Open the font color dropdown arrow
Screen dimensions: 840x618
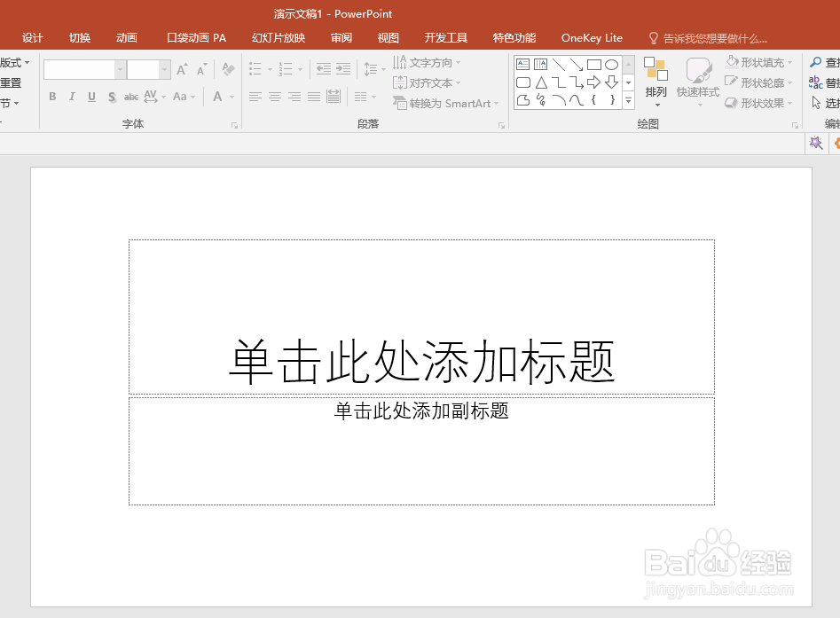(x=232, y=97)
